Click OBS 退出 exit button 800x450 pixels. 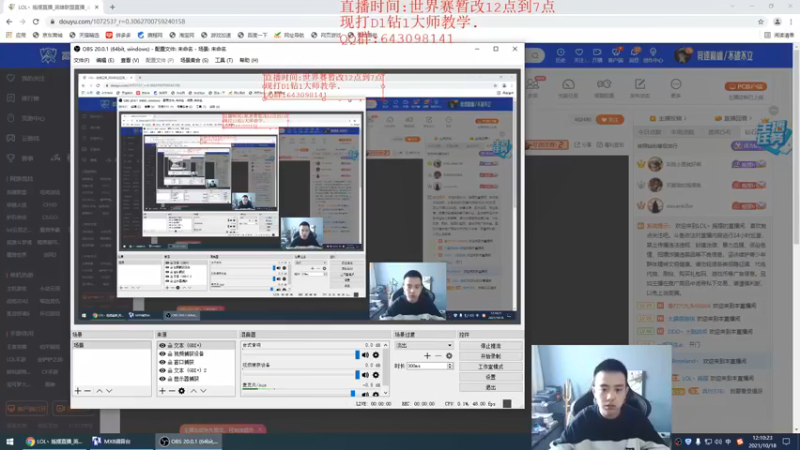pyautogui.click(x=490, y=387)
